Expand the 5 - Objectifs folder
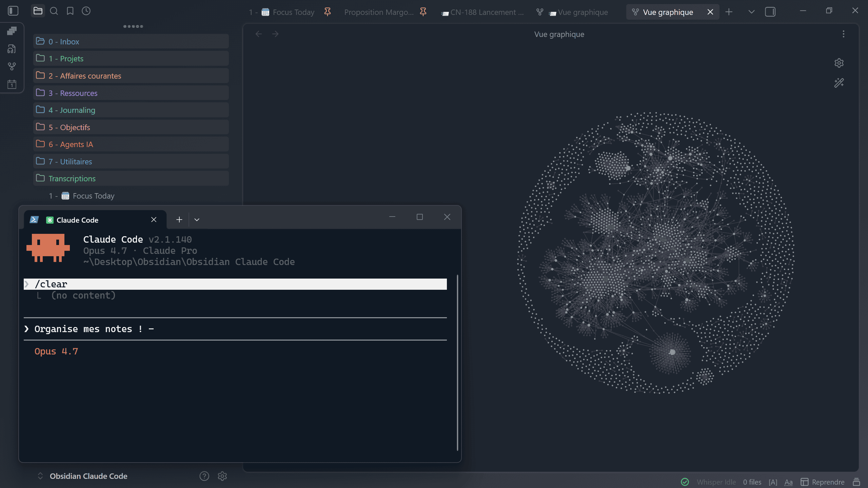This screenshot has width=868, height=488. tap(131, 127)
